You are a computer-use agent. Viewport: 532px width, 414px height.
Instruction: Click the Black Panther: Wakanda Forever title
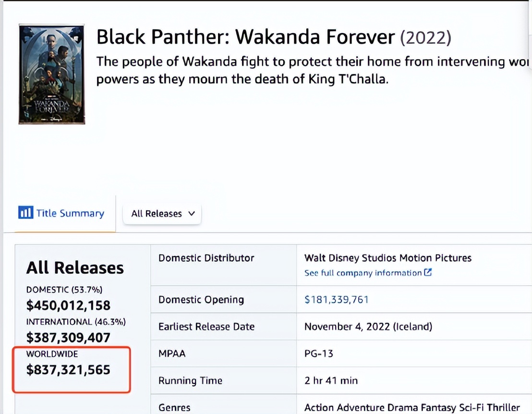246,37
